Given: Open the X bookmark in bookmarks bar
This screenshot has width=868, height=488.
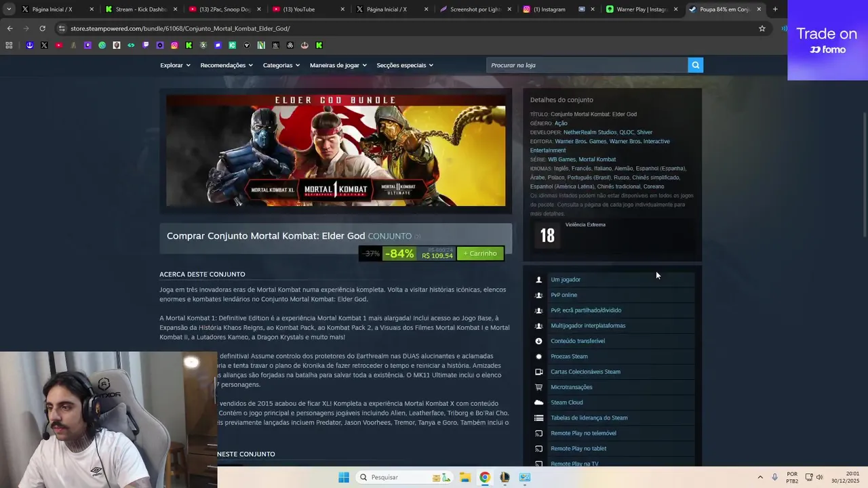Looking at the screenshot, I should [x=44, y=45].
